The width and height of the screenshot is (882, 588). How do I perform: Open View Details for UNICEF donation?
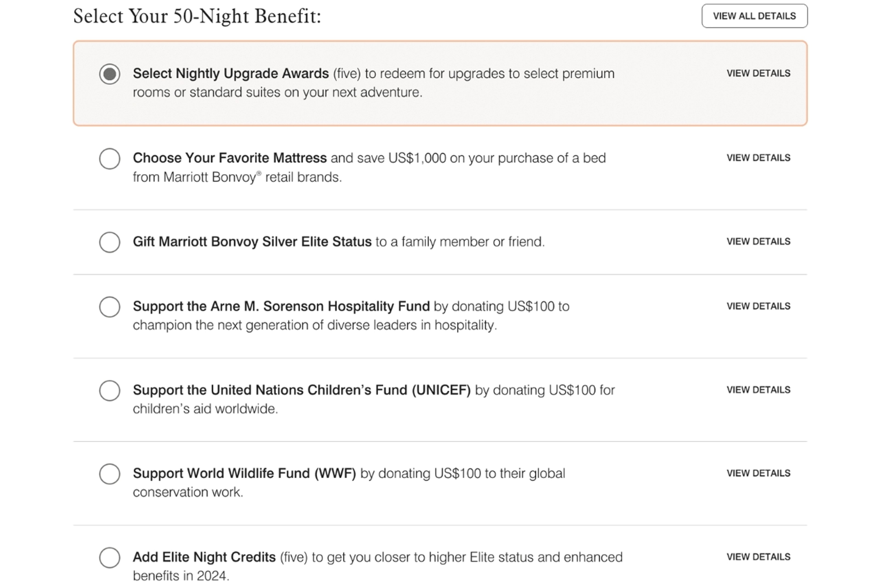pyautogui.click(x=758, y=390)
